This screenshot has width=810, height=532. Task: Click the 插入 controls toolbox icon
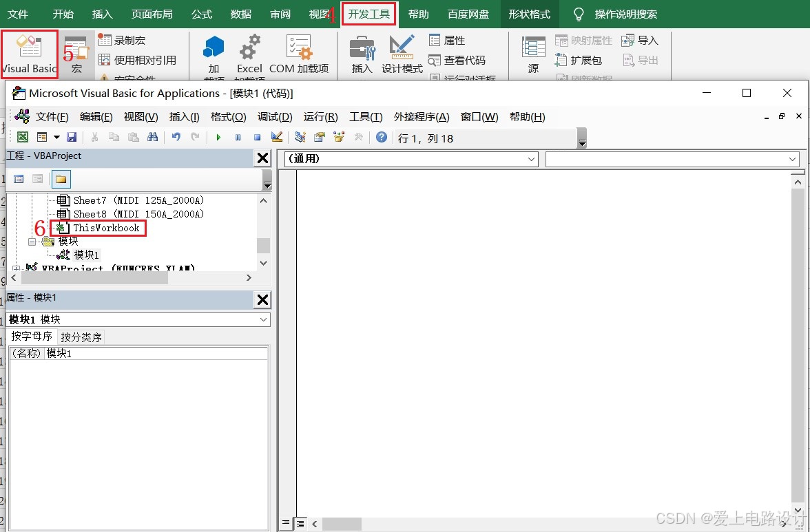(x=362, y=54)
